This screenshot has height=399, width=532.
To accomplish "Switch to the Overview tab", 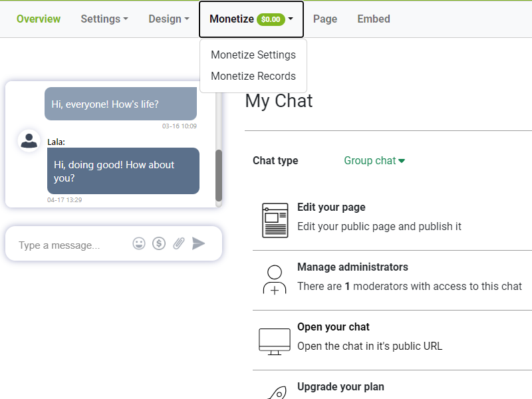I will pyautogui.click(x=39, y=19).
